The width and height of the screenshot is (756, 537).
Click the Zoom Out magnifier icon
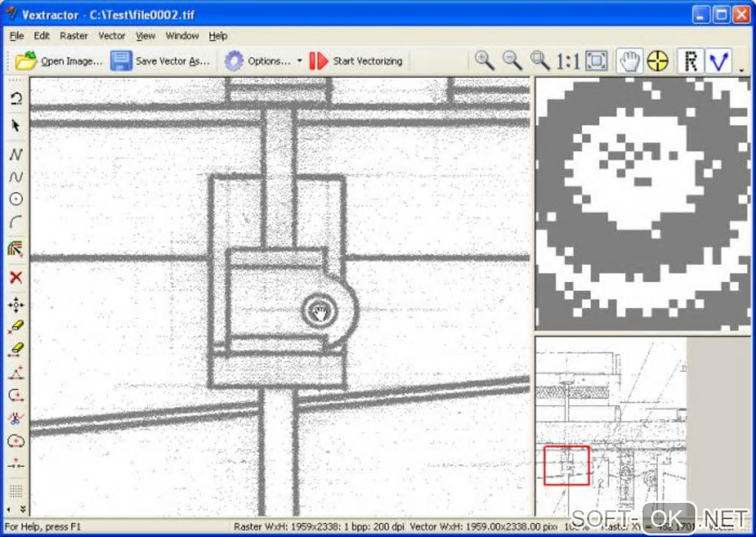[512, 62]
